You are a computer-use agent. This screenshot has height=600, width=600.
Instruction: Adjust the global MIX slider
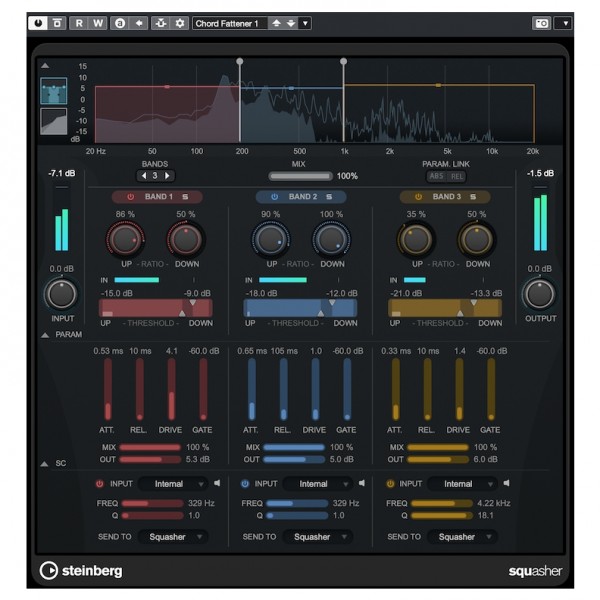tap(300, 176)
